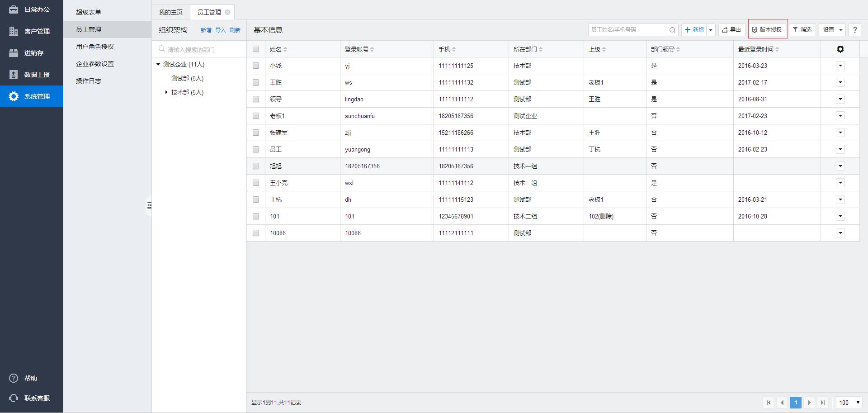The height and width of the screenshot is (413, 868).
Task: Collapse the organization panel with the handle
Action: click(149, 205)
